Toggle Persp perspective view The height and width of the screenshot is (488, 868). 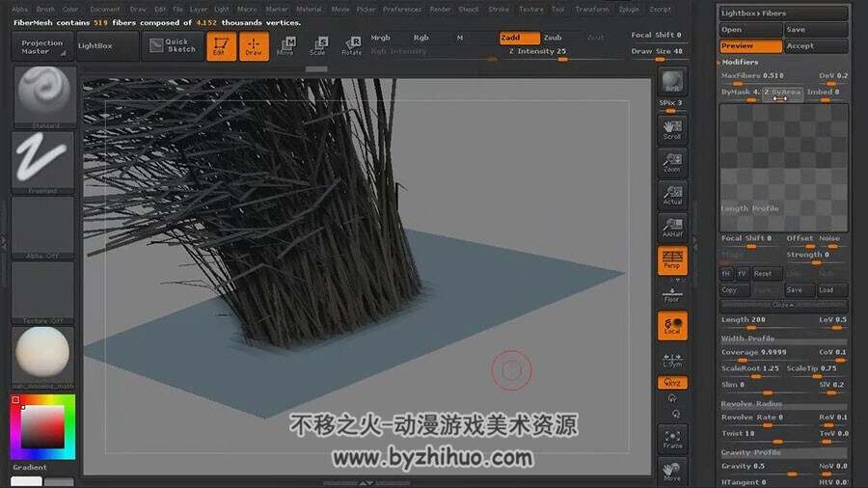672,260
